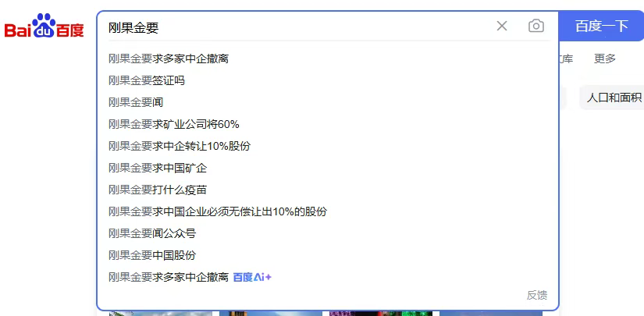The height and width of the screenshot is (316, 644).
Task: Pick suggestion 刚果金要求矿业公司将60%
Action: coord(174,124)
